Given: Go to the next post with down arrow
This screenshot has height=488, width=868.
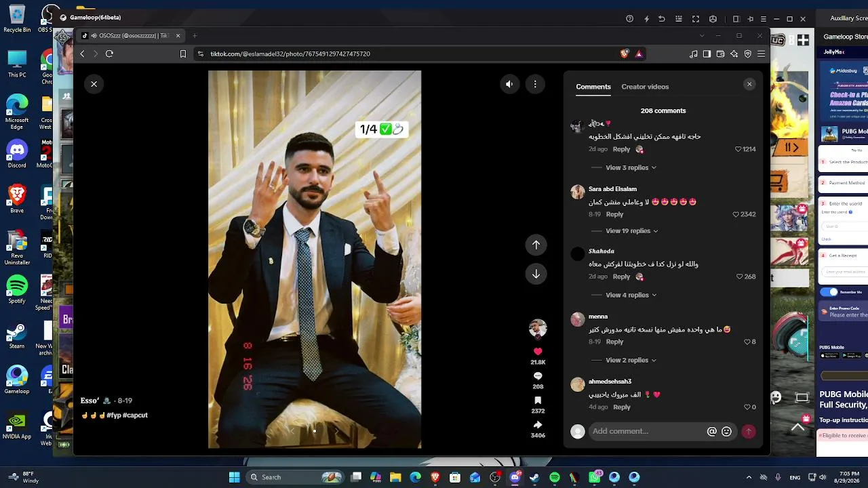Looking at the screenshot, I should click(x=536, y=274).
